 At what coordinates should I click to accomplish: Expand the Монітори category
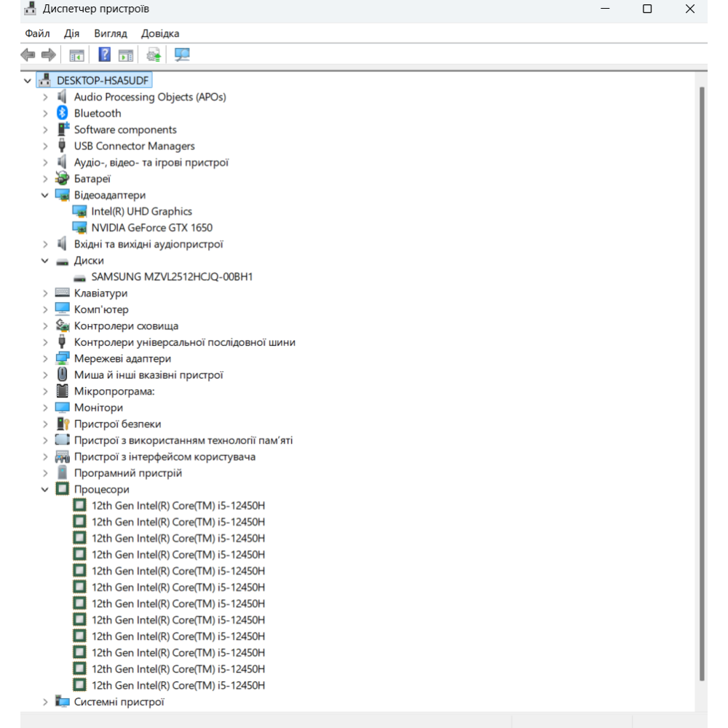click(x=45, y=408)
